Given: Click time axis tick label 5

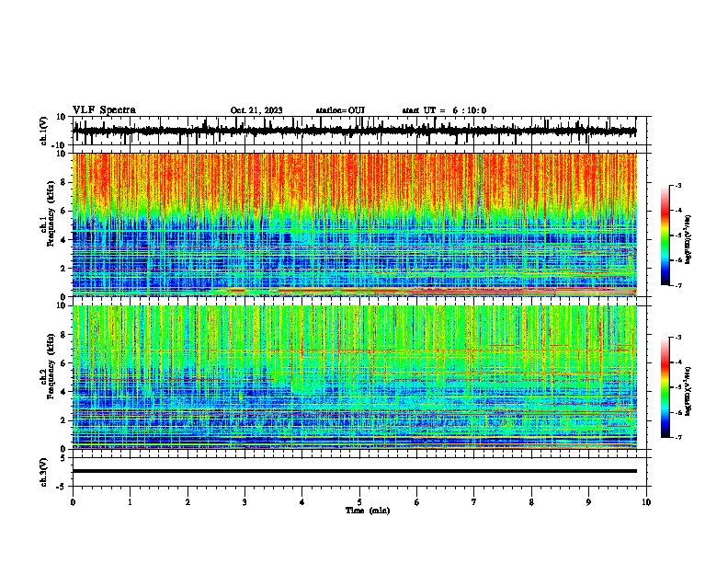Looking at the screenshot, I should tap(359, 502).
